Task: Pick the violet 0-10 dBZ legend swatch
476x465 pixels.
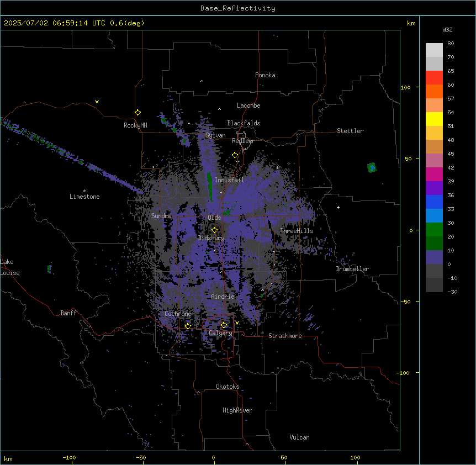Action: (x=434, y=257)
